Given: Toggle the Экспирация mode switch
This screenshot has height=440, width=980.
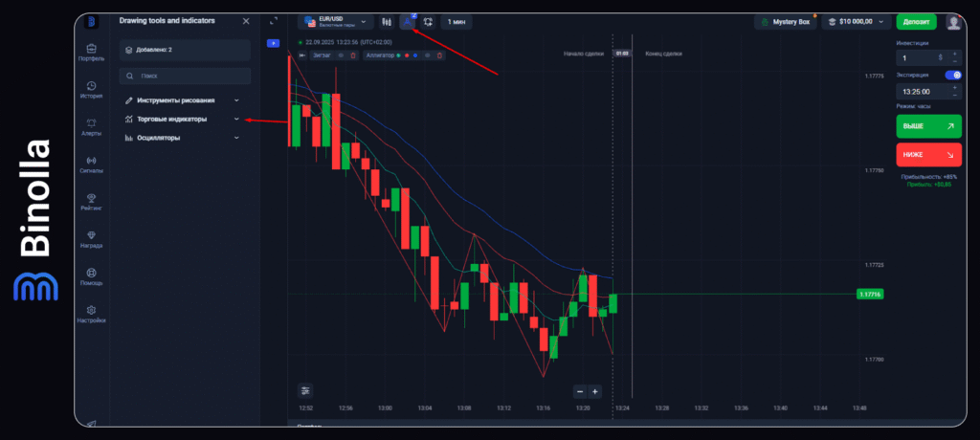Looking at the screenshot, I should point(953,75).
